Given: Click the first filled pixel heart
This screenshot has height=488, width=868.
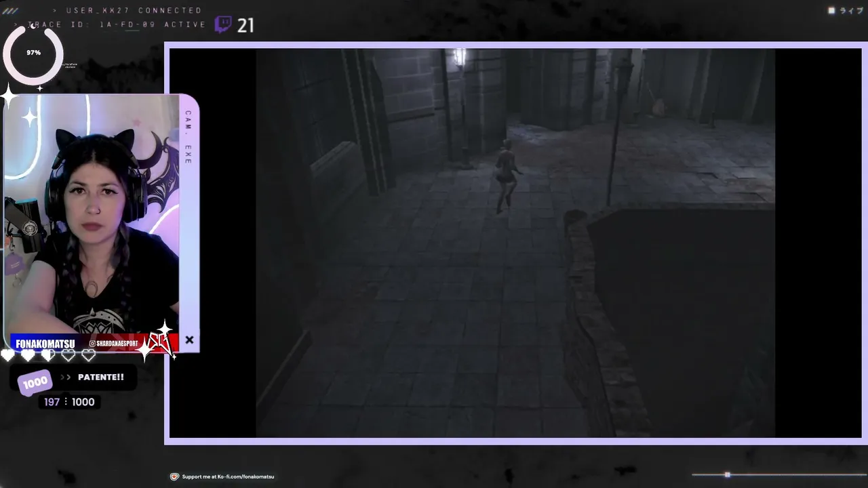Looking at the screenshot, I should [x=7, y=355].
